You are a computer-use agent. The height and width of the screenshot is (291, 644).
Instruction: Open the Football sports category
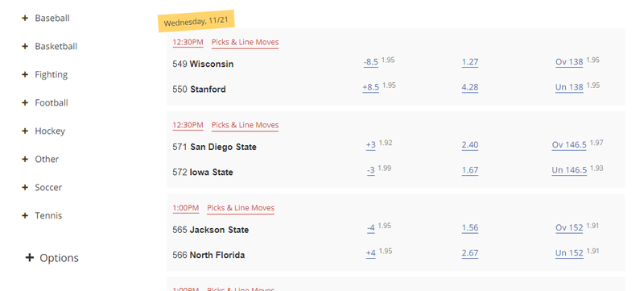[x=52, y=102]
